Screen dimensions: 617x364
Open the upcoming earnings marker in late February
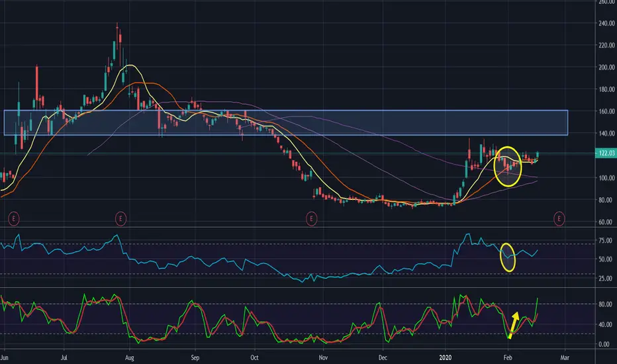point(559,218)
